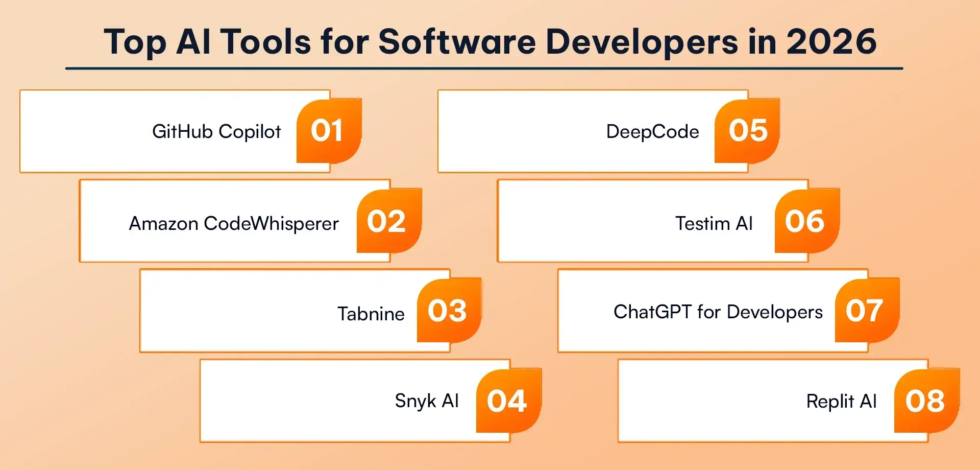Viewport: 980px width, 470px height.
Task: Click the orange 02 number badge
Action: pyautogui.click(x=388, y=221)
